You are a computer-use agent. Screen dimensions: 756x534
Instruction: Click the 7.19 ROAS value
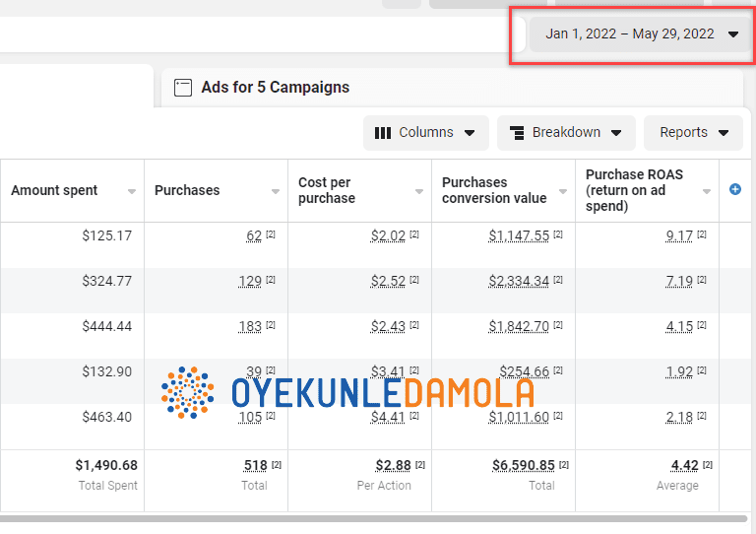pyautogui.click(x=679, y=281)
